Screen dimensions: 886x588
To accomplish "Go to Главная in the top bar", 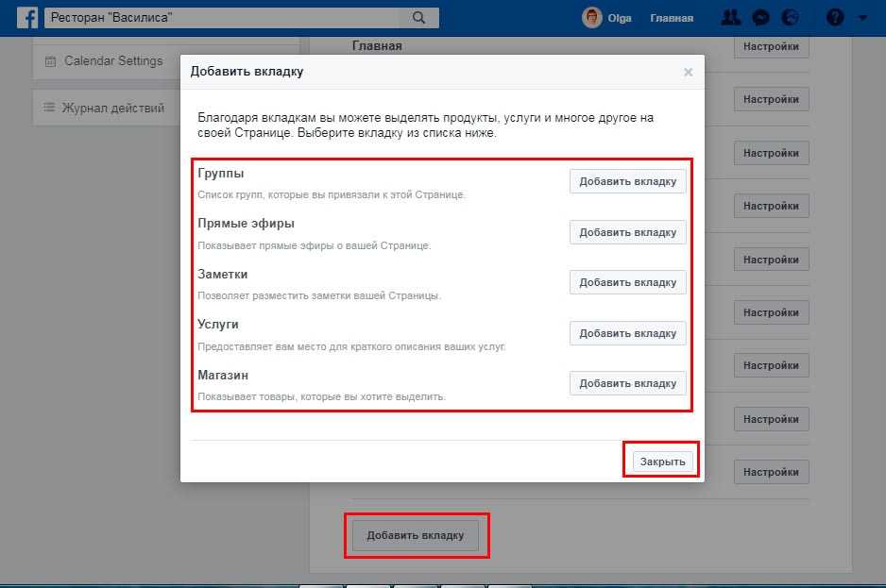I will [672, 18].
